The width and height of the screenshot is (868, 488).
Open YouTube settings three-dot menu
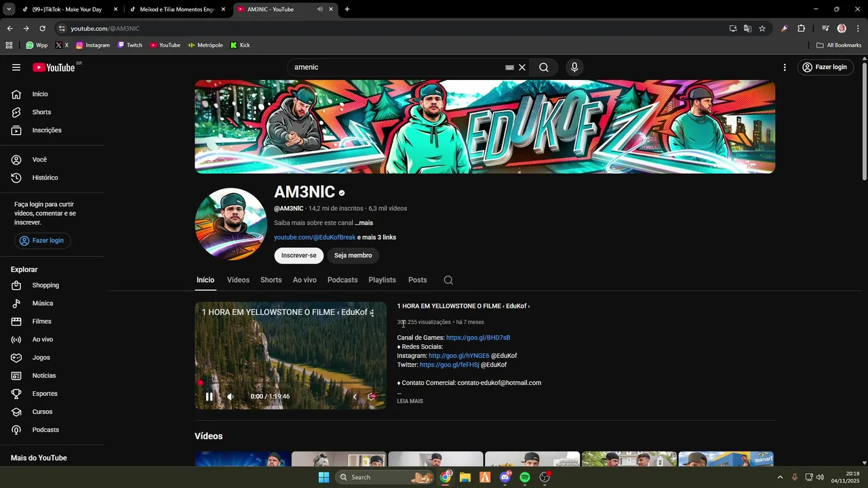click(785, 67)
